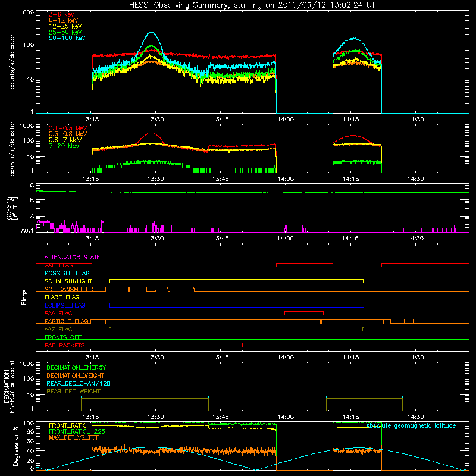Click the ATTENUATOR_STATE flag label
This screenshot has width=476, height=476.
click(x=72, y=258)
